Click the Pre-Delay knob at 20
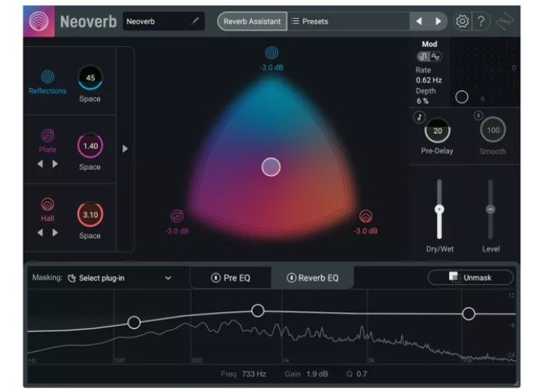This screenshot has width=546, height=392. click(x=438, y=130)
